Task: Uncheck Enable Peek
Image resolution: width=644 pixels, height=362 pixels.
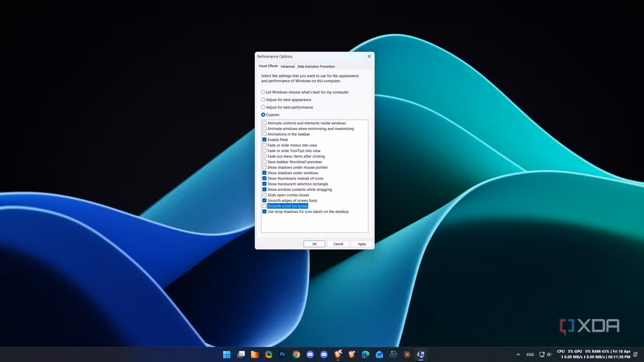Action: (264, 140)
